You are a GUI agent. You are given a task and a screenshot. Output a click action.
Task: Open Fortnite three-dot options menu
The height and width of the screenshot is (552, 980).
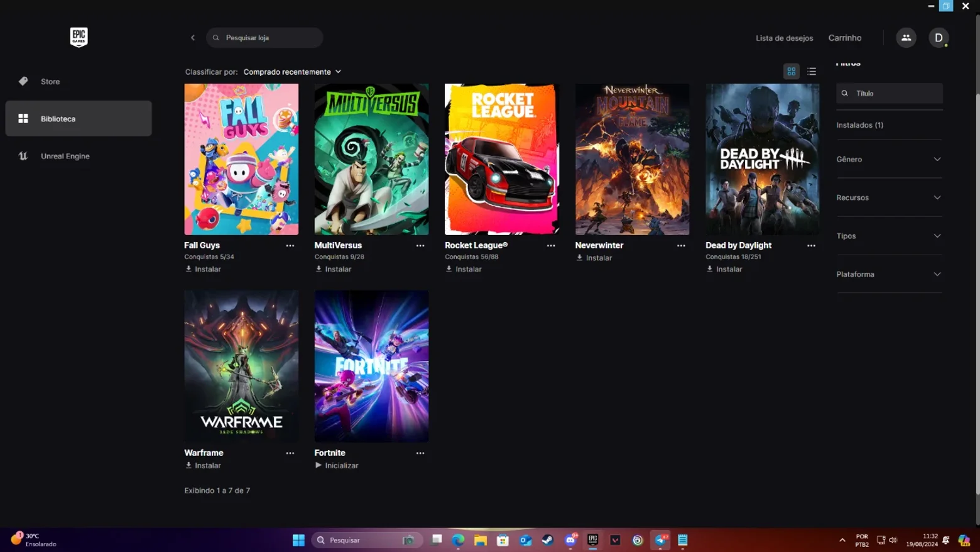pos(420,453)
